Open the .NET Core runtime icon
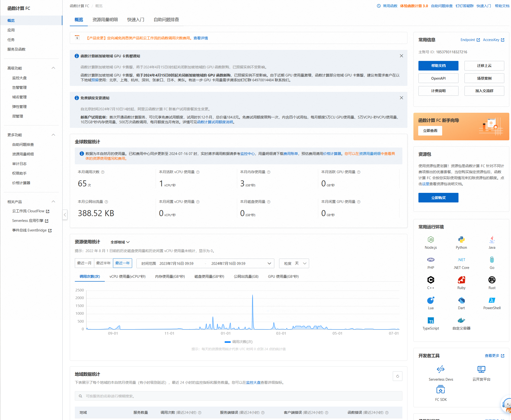Screen dimensions: 511x420 click(461, 260)
